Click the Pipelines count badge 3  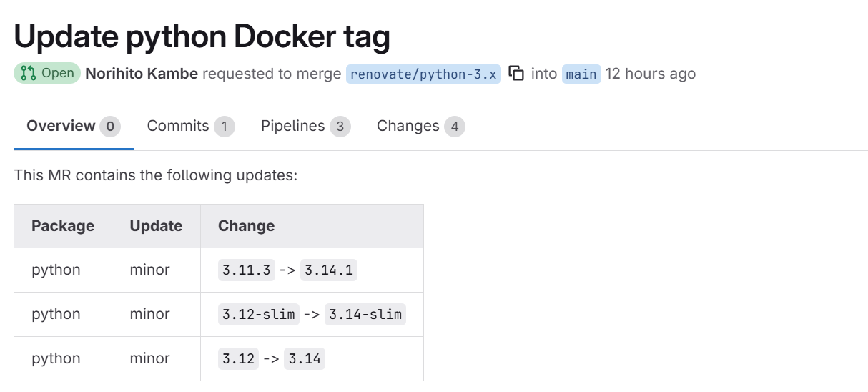tap(340, 127)
